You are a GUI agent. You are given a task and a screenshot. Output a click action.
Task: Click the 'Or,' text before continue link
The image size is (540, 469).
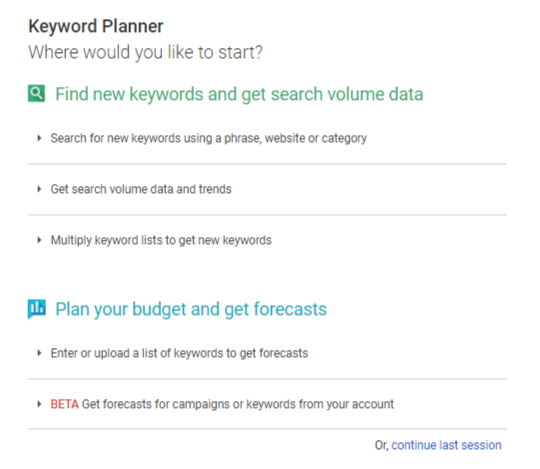[x=382, y=446]
